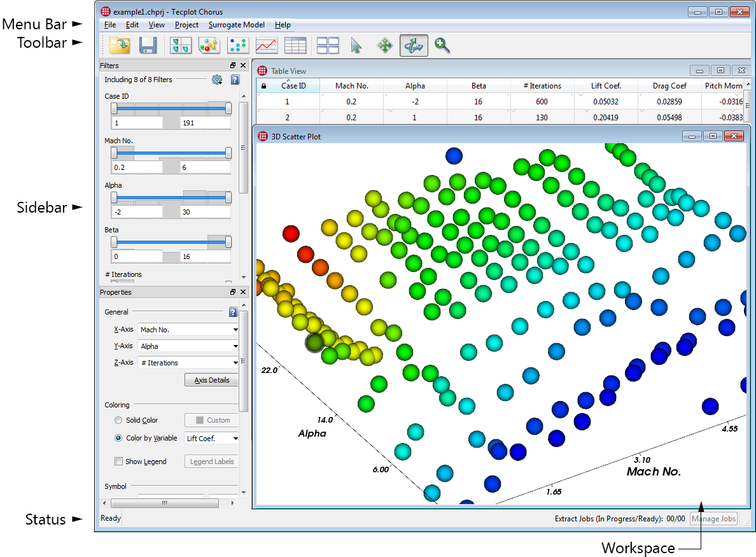Click the Manage Jobs button
Viewport: 756px width, 557px height.
pos(713,519)
